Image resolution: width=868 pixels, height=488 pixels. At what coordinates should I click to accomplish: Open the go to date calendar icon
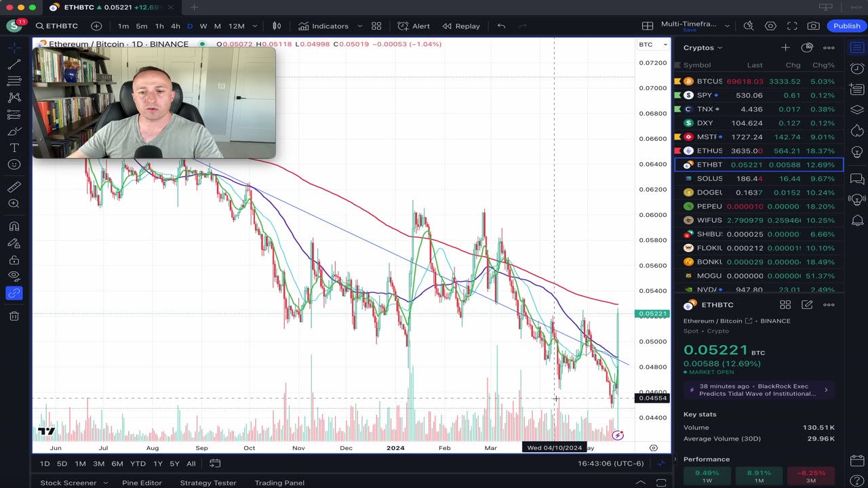click(215, 464)
